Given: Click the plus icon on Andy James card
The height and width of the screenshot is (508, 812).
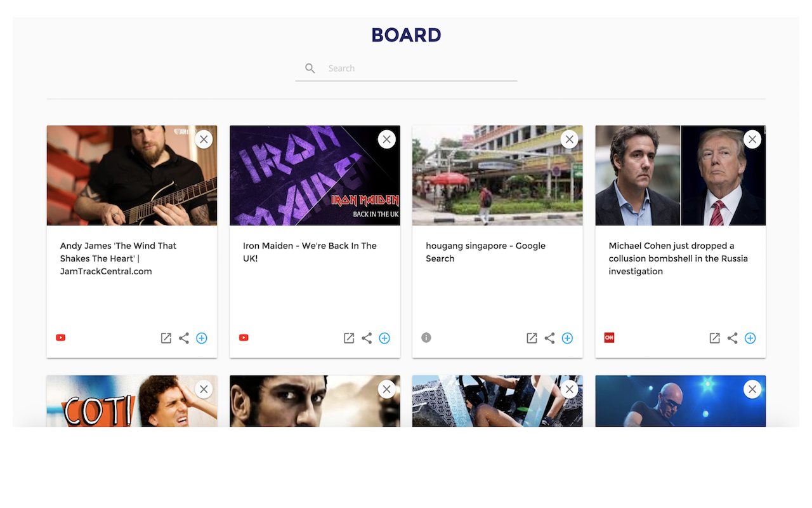Looking at the screenshot, I should pyautogui.click(x=201, y=338).
